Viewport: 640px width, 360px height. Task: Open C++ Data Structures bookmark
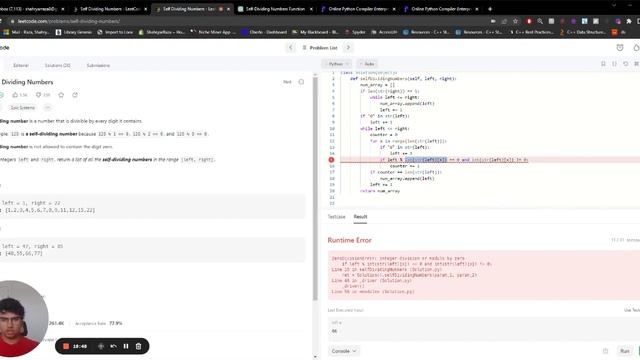[582, 32]
